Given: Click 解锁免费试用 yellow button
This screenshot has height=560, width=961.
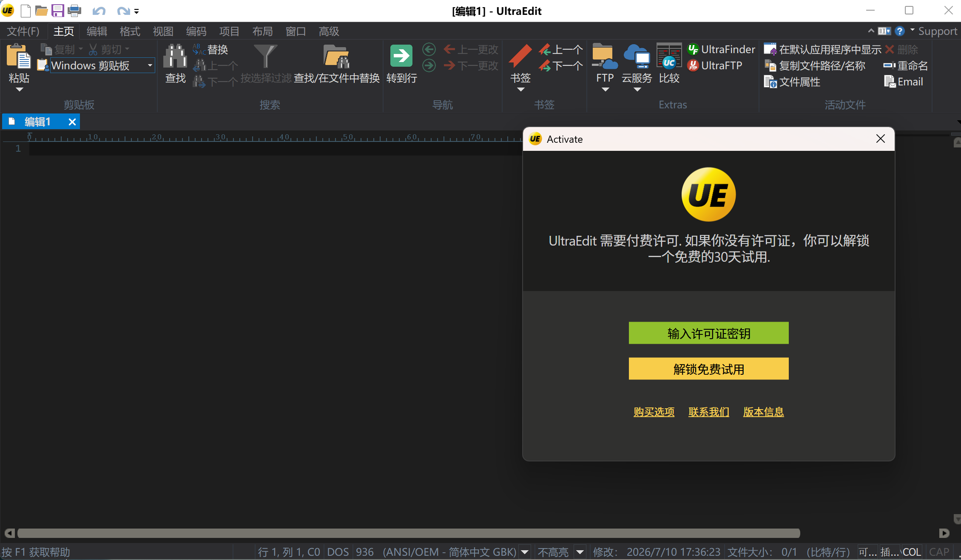Looking at the screenshot, I should tap(708, 369).
